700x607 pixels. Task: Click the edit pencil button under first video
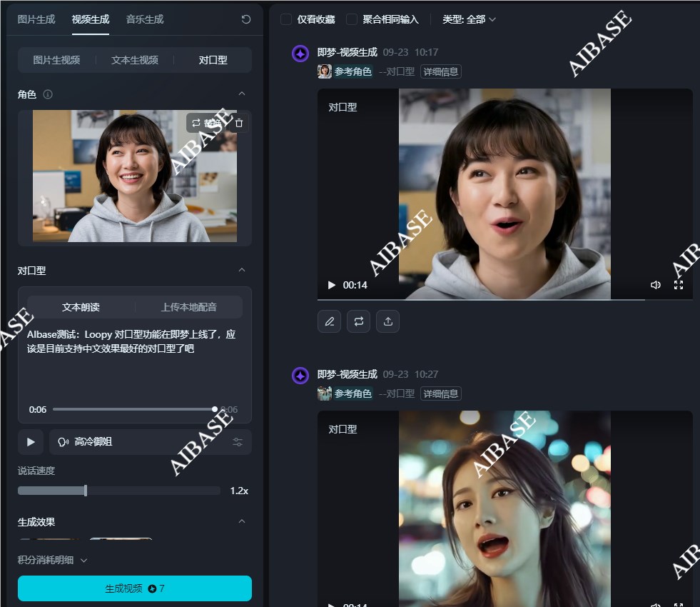tap(330, 321)
